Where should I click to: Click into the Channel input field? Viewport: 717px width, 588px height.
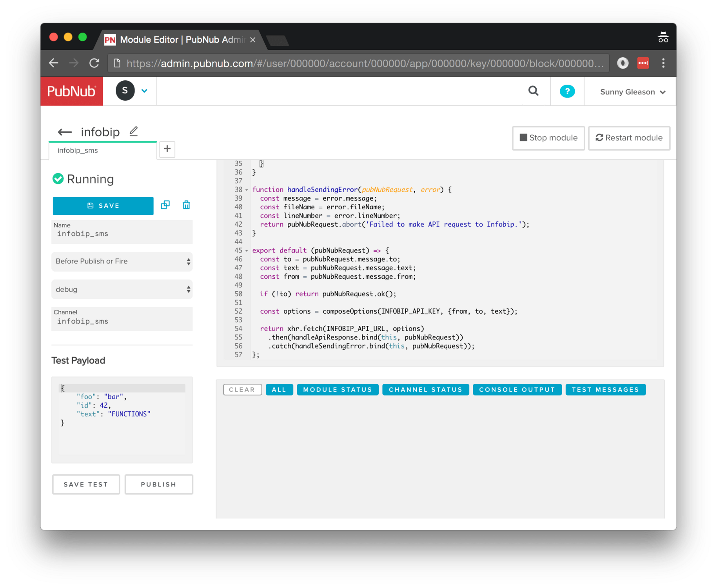[x=122, y=321]
